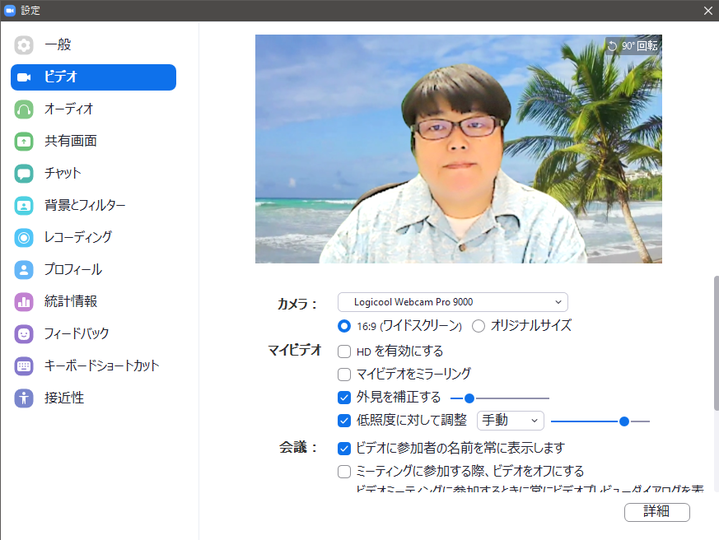Toggle ビデオに参加者の名前を常に表示します checkbox
Screen dimensions: 719x540
344,448
